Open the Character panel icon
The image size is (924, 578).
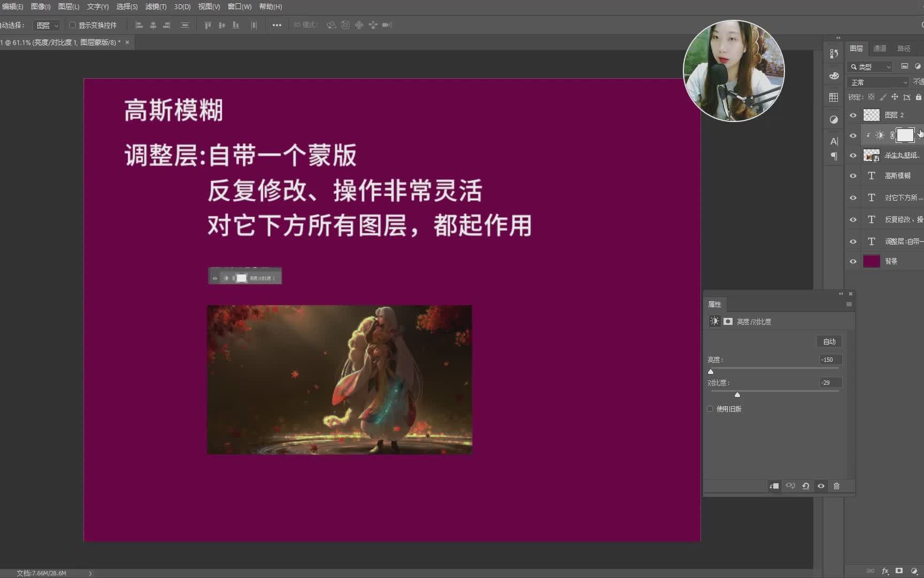click(834, 141)
